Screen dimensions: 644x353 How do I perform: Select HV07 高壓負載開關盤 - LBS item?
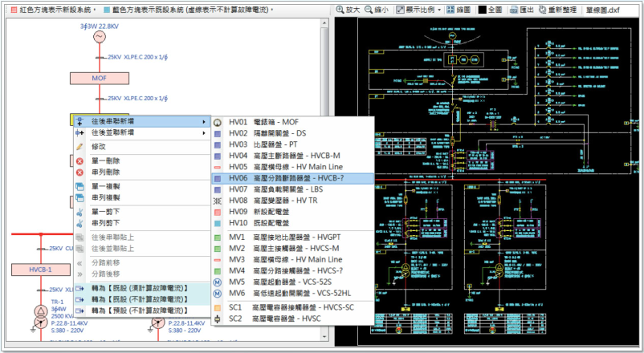pos(293,189)
